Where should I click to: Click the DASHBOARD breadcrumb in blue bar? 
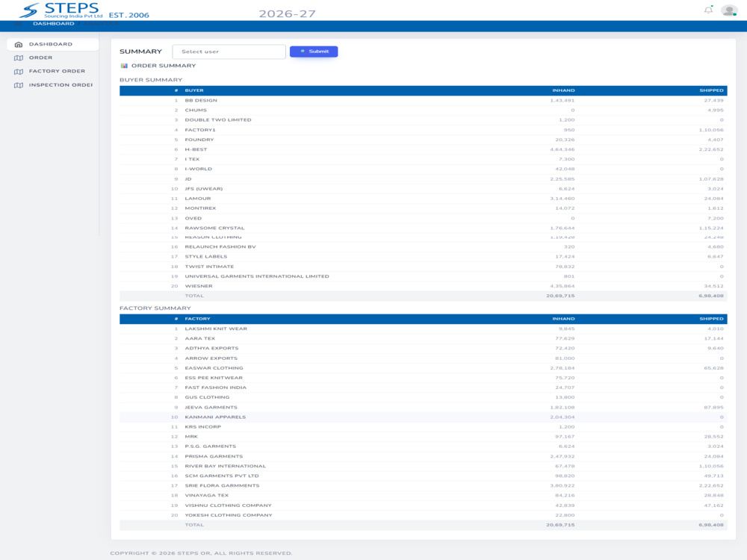click(x=53, y=24)
